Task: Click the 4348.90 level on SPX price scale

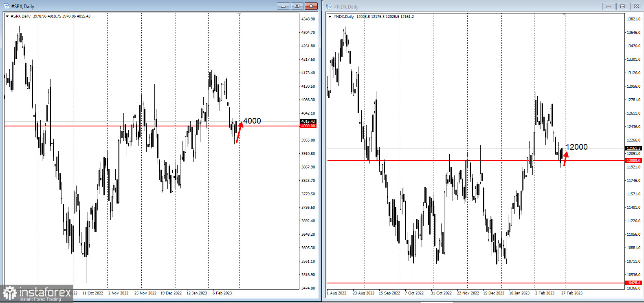Action: pyautogui.click(x=308, y=19)
